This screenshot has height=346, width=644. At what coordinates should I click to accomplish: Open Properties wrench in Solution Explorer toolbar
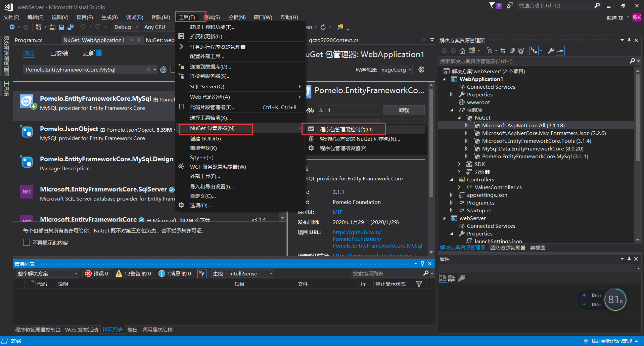551,51
